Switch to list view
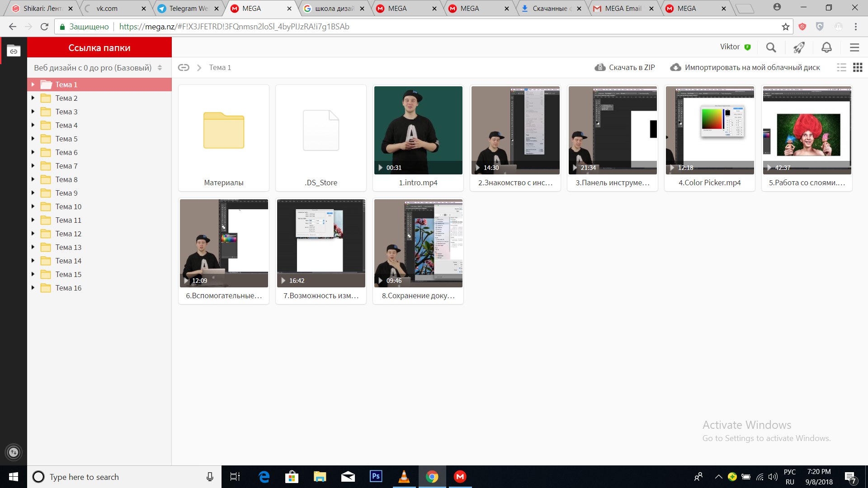 [841, 67]
